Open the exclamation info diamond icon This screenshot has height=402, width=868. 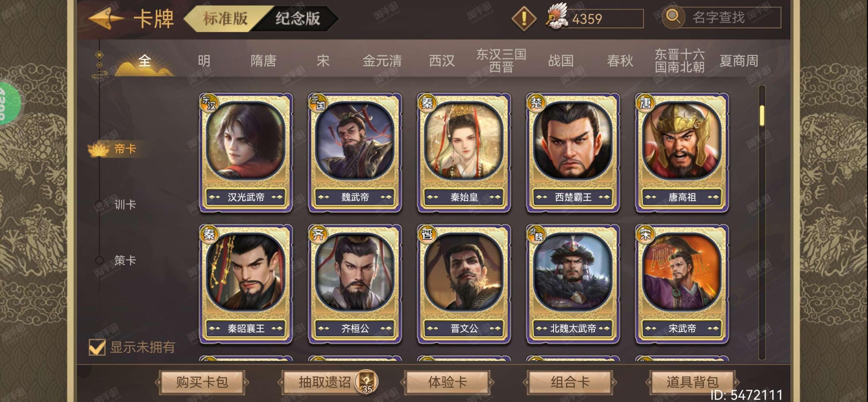point(524,19)
